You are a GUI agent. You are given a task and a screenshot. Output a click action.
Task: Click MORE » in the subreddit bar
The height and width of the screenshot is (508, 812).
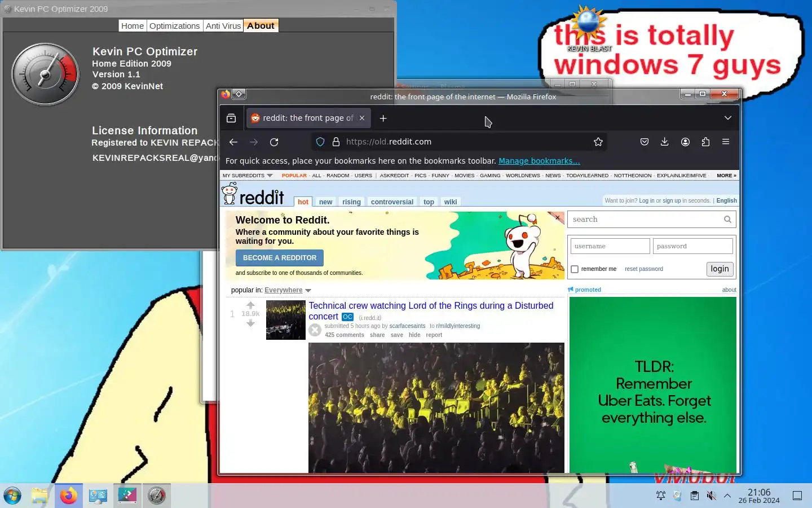coord(726,176)
